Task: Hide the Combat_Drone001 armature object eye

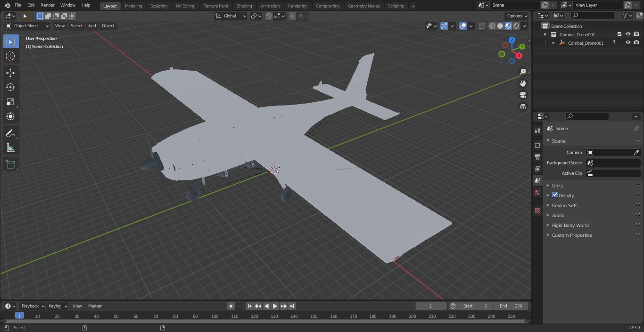Action: click(628, 43)
